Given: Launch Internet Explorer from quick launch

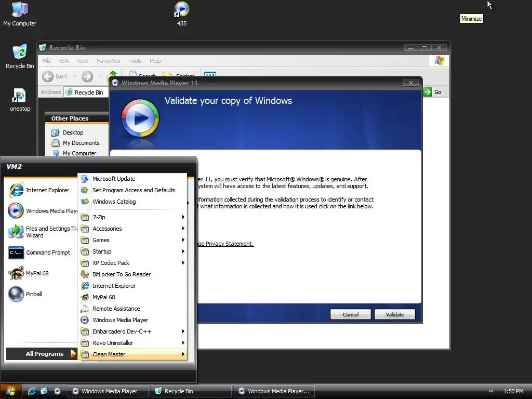Looking at the screenshot, I should tap(32, 391).
